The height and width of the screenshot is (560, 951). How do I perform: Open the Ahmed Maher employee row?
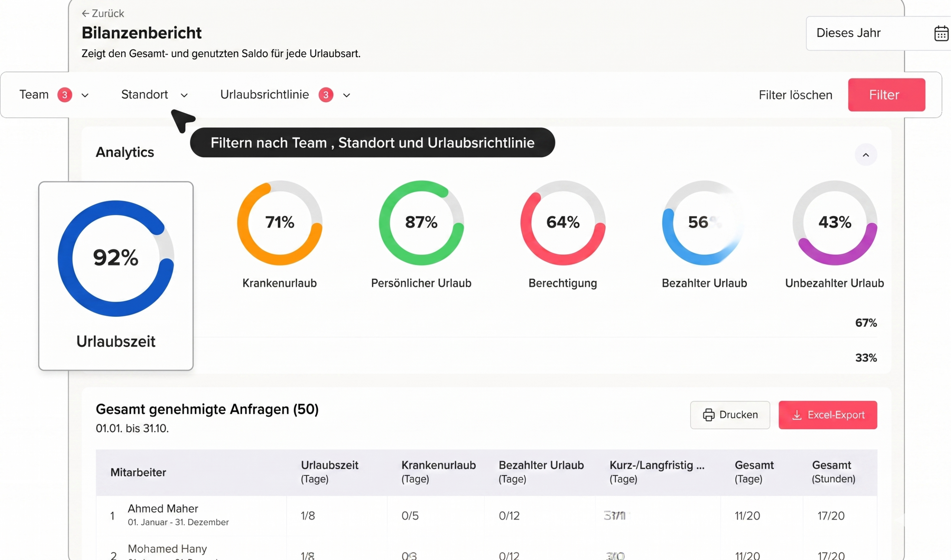click(163, 515)
